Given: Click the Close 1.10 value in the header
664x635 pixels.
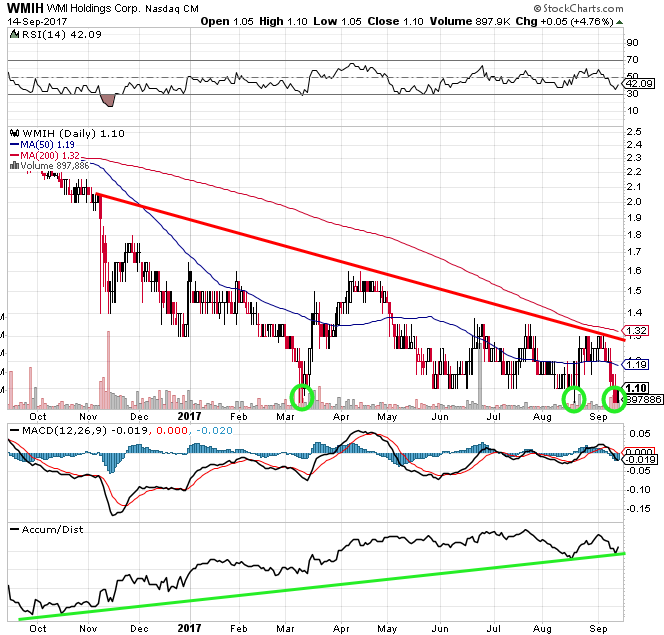Looking at the screenshot, I should [x=396, y=21].
